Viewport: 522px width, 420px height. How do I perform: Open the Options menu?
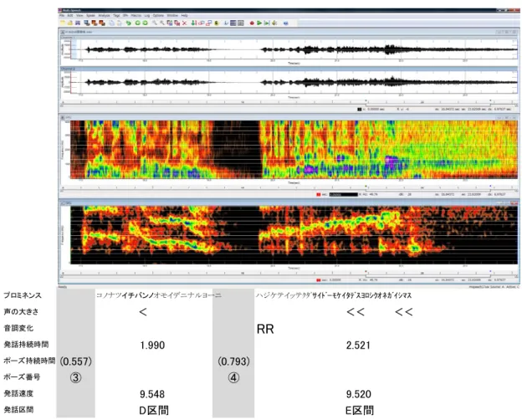tap(158, 15)
